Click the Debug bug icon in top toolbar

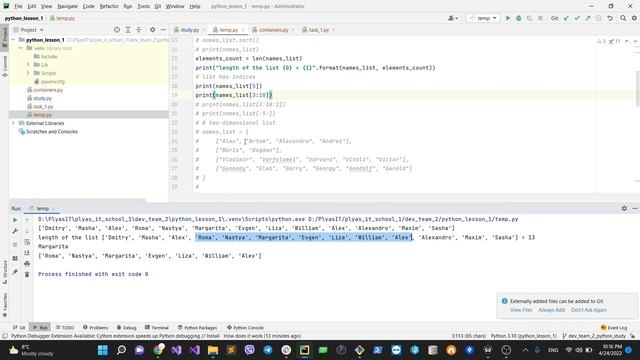coord(519,18)
